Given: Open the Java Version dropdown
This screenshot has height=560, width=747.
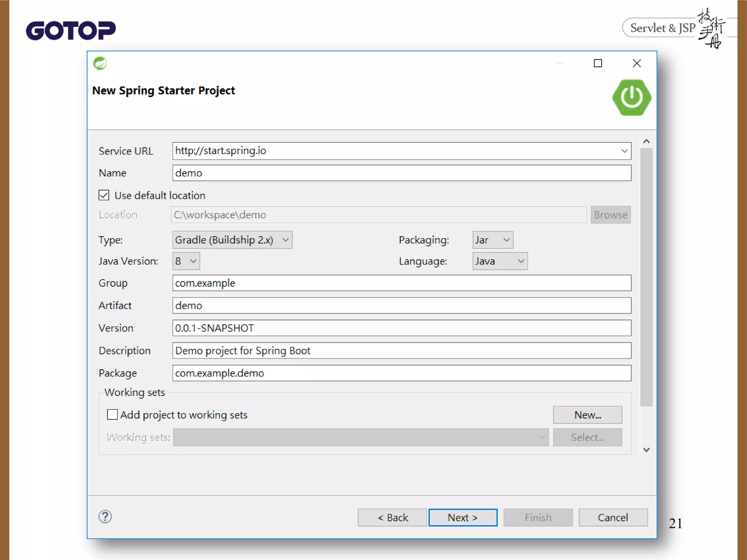Looking at the screenshot, I should (193, 261).
